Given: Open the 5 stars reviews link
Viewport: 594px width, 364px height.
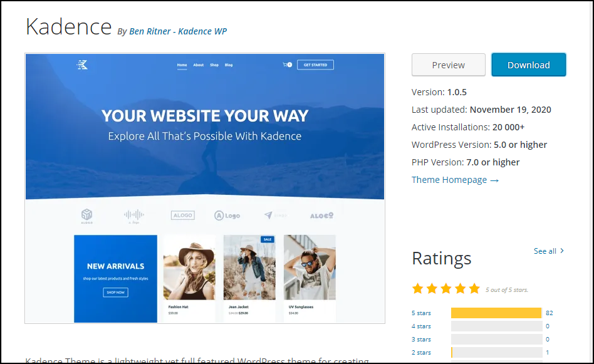Looking at the screenshot, I should (421, 313).
